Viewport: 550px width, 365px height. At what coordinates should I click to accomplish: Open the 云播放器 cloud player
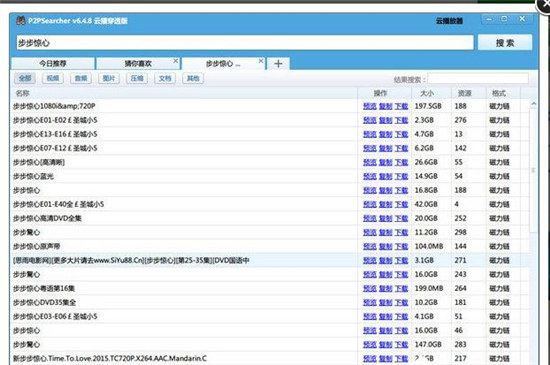[449, 21]
